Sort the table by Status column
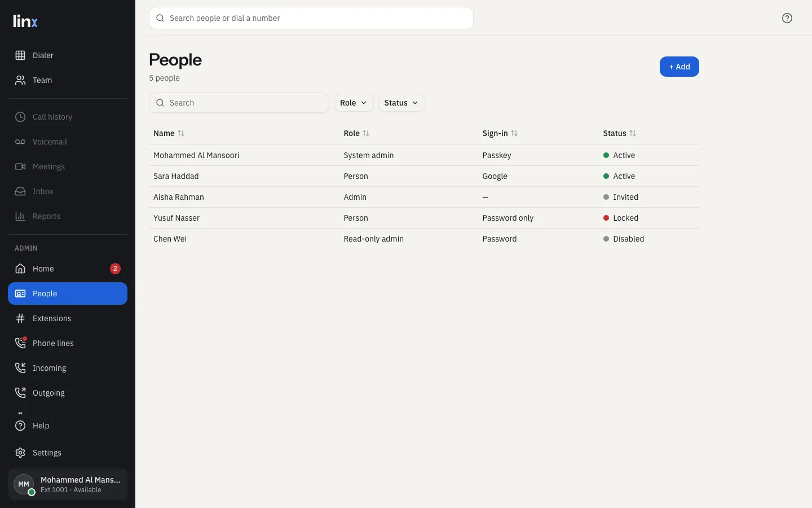 [620, 133]
